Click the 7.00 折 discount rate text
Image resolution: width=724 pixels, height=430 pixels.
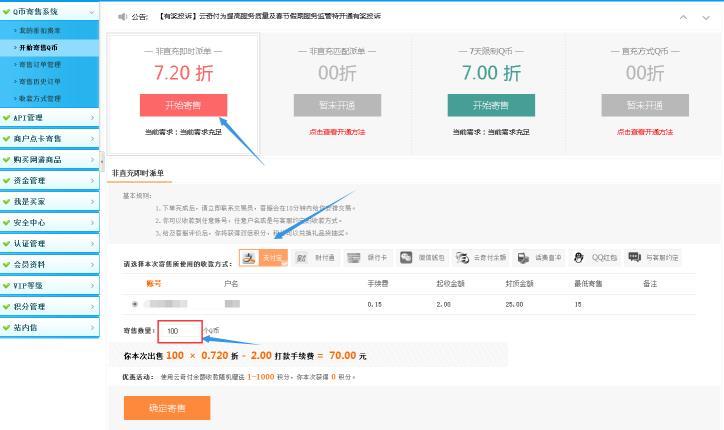(x=491, y=73)
